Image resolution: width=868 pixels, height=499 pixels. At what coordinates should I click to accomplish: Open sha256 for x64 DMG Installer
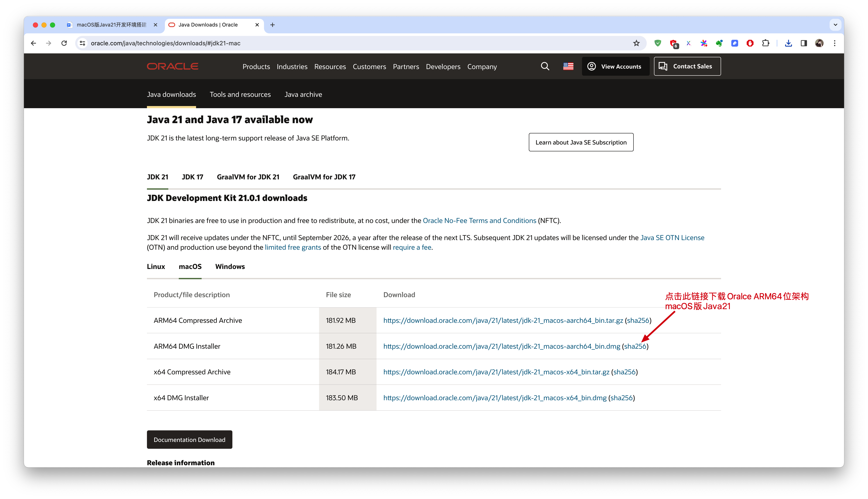click(621, 398)
